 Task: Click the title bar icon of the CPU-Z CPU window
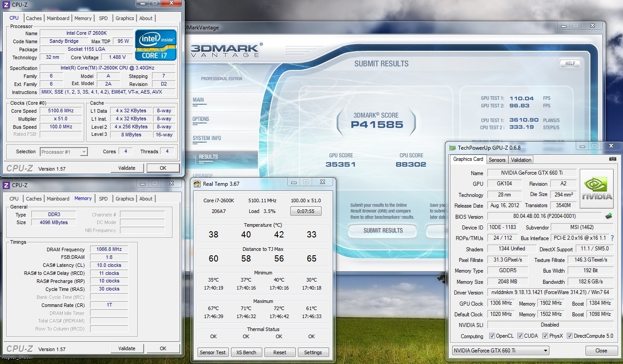(7, 4)
